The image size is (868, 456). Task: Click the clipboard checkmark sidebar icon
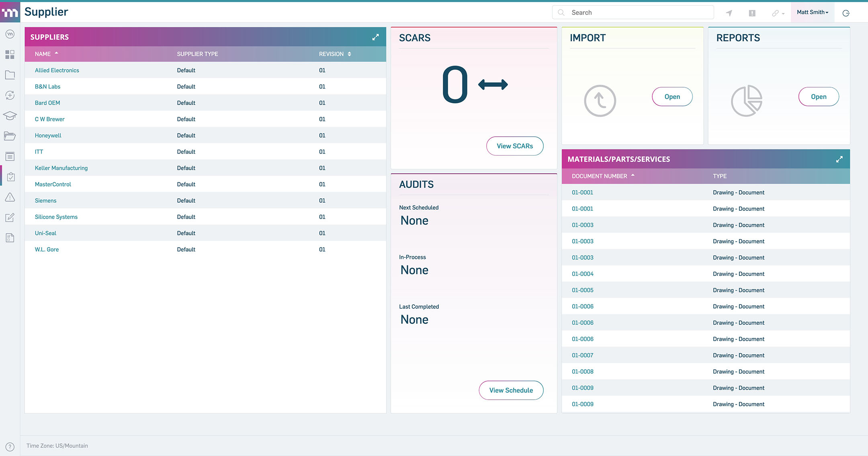coord(10,177)
